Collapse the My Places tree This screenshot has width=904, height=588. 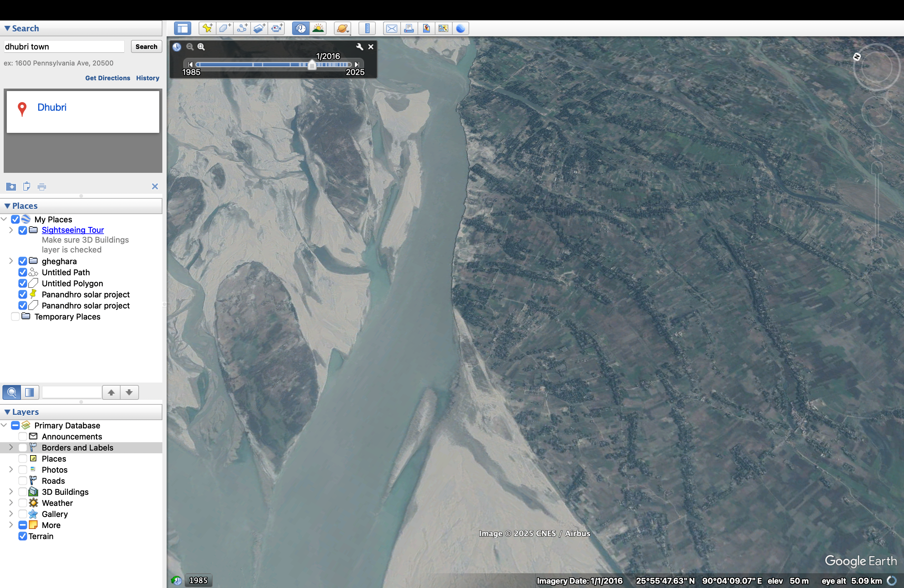pos(4,219)
